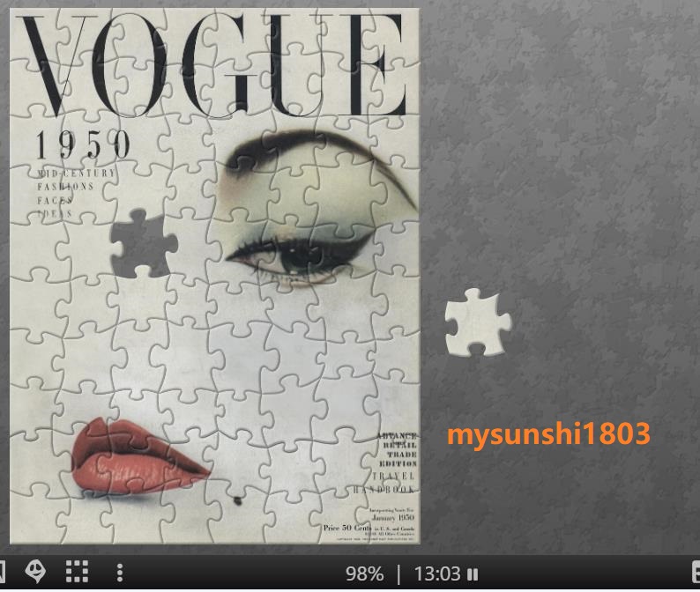Image resolution: width=700 pixels, height=592 pixels.
Task: Click the mysunshi1803 username text
Action: pos(548,433)
